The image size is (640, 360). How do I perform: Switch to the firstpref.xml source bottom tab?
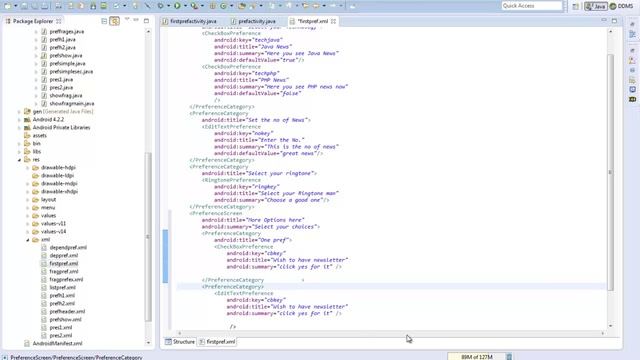[x=218, y=342]
